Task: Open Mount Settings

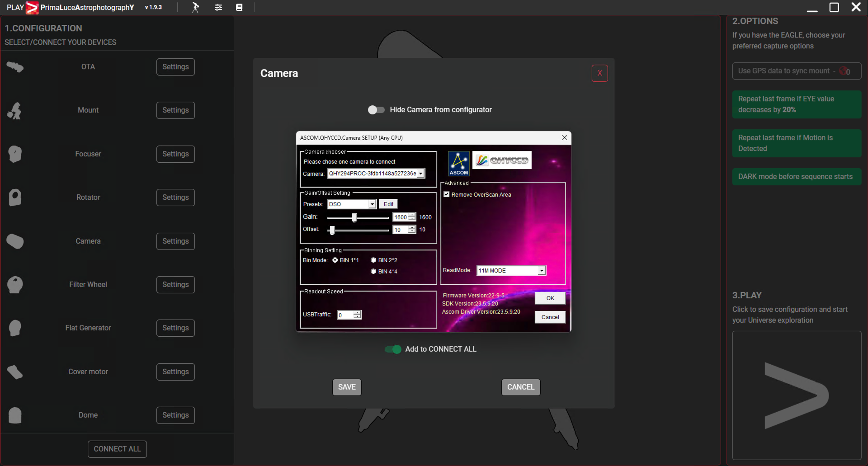Action: [x=175, y=110]
